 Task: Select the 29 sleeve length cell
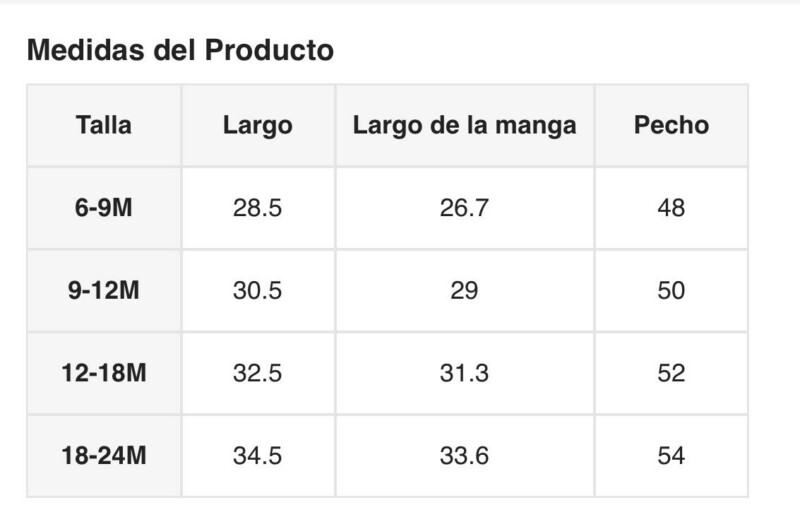pos(464,291)
